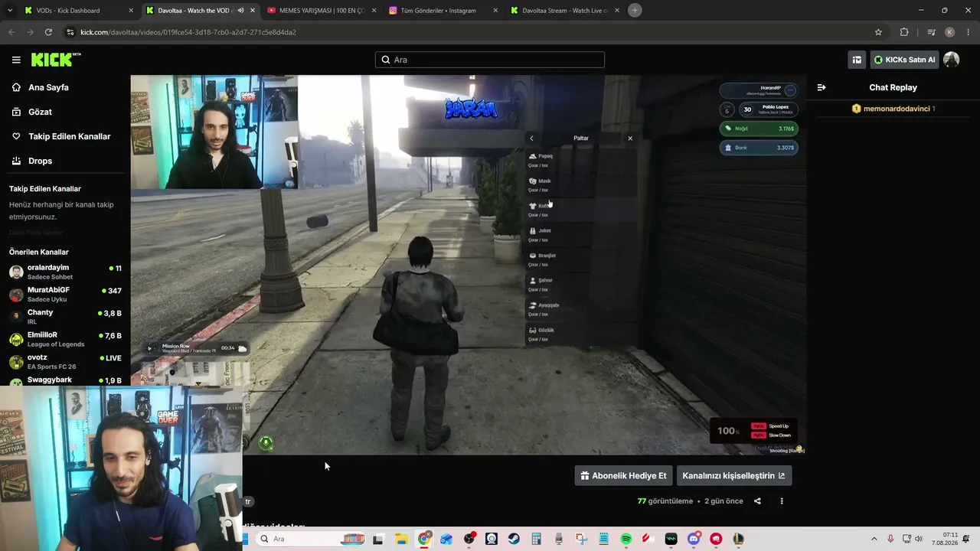Open the Chanty recommended channel
Viewport: 980px width, 551px height.
click(x=65, y=317)
